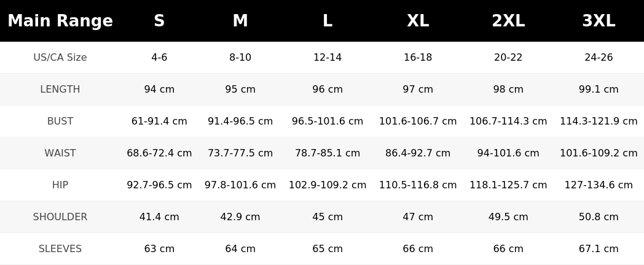Click the US/CA Size row label

60,58
